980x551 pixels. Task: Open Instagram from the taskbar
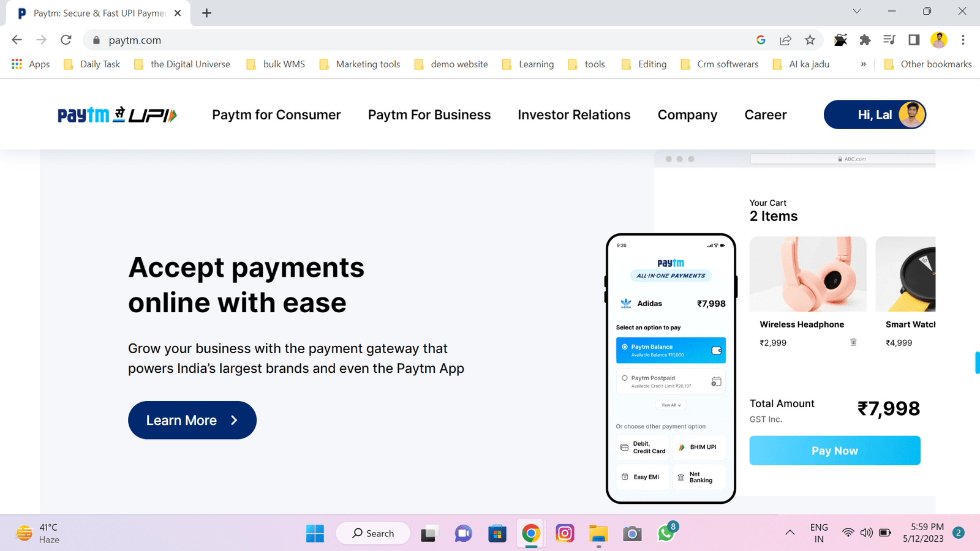pyautogui.click(x=565, y=533)
